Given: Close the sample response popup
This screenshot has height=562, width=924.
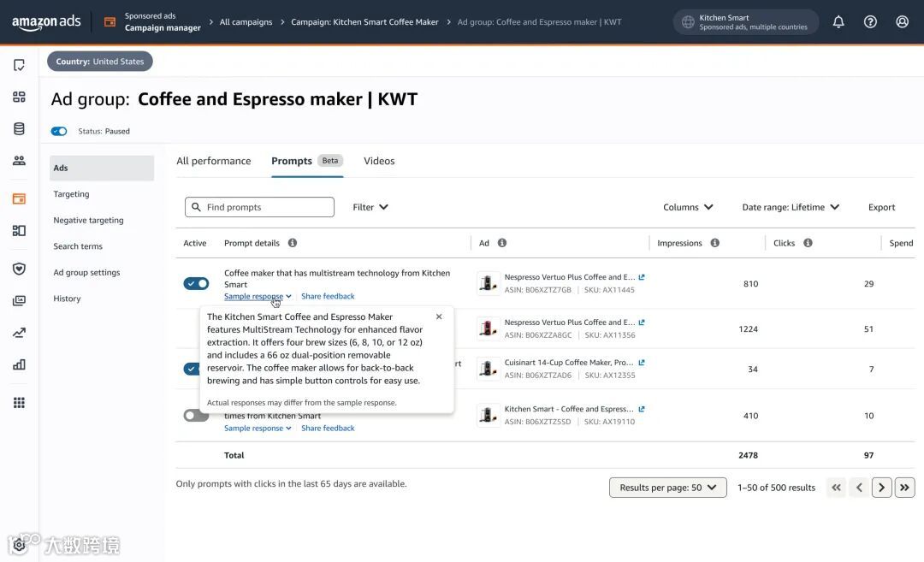Looking at the screenshot, I should tap(439, 316).
